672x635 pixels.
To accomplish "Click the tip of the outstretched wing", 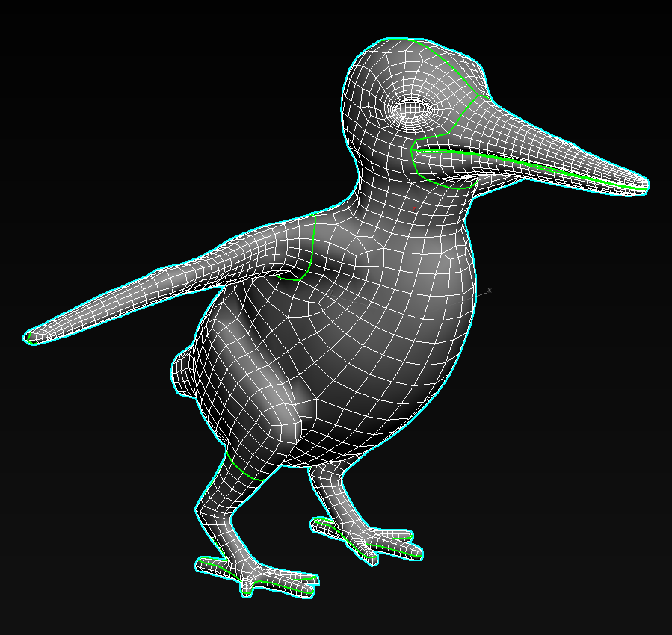I will click(30, 337).
